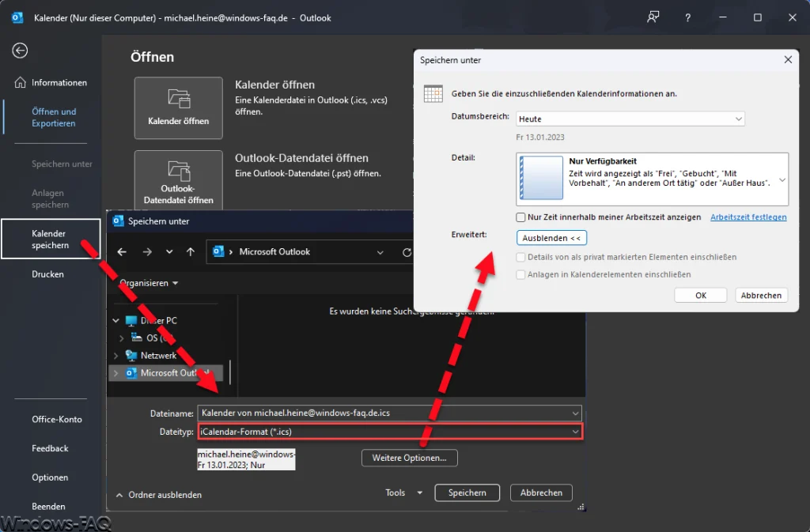
Task: Open the Drucken sidebar entry
Action: click(x=47, y=274)
